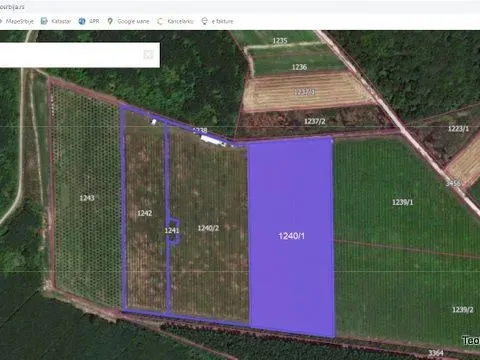The height and width of the screenshot is (360, 480).
Task: Click parcel label 3364
Action: point(436,353)
